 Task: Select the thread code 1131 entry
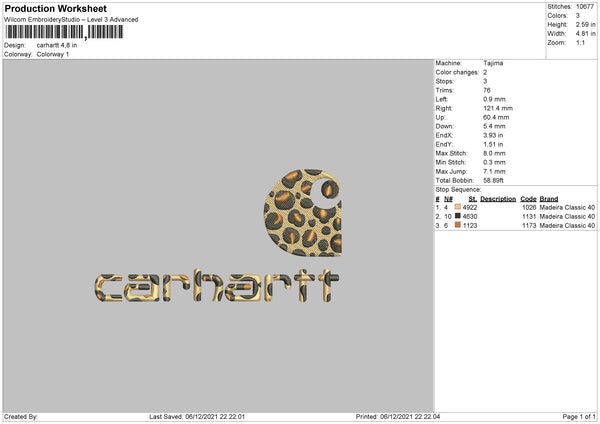tap(528, 216)
